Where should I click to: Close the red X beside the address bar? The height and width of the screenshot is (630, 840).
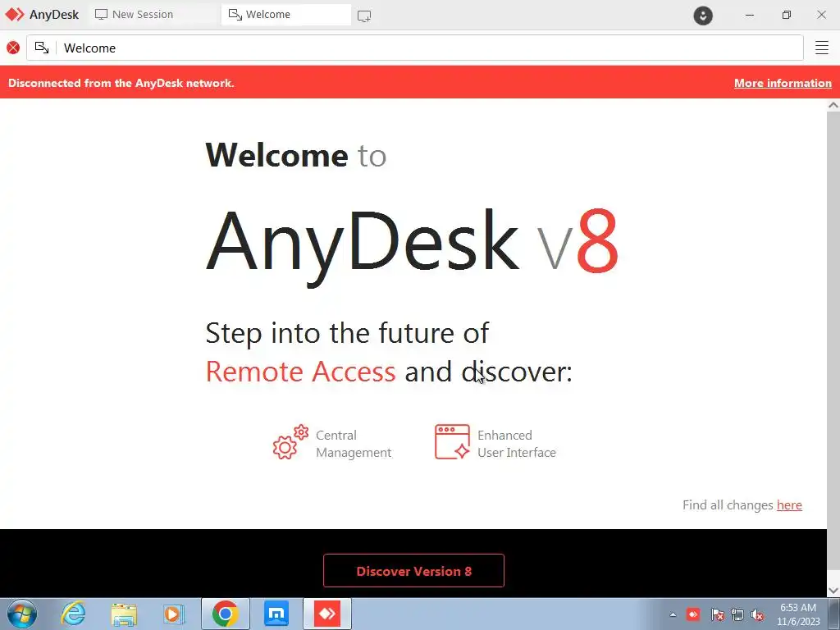click(x=13, y=48)
